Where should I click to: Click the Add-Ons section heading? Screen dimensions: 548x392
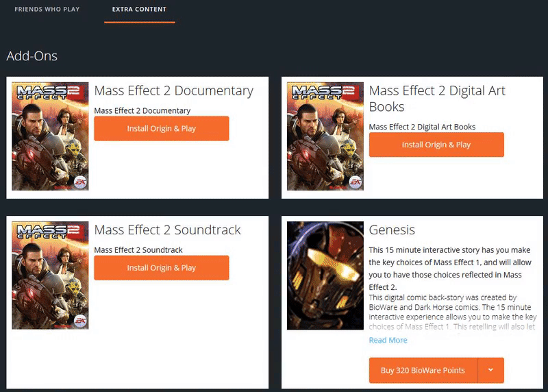coord(32,56)
